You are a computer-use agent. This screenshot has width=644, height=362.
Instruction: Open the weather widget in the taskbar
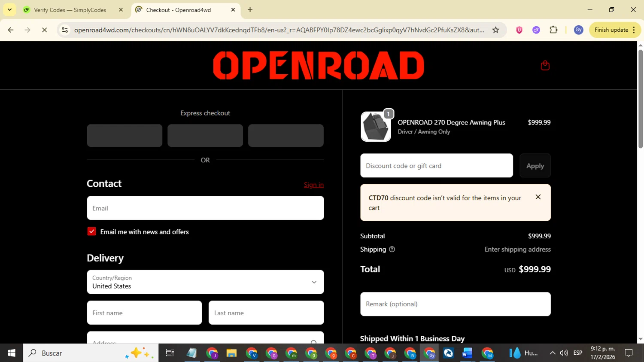523,353
